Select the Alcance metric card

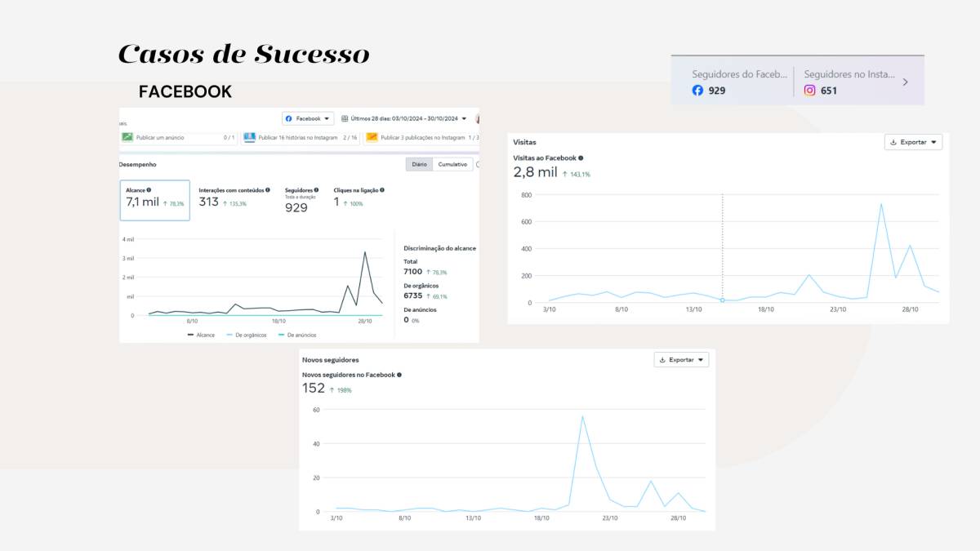pyautogui.click(x=155, y=201)
